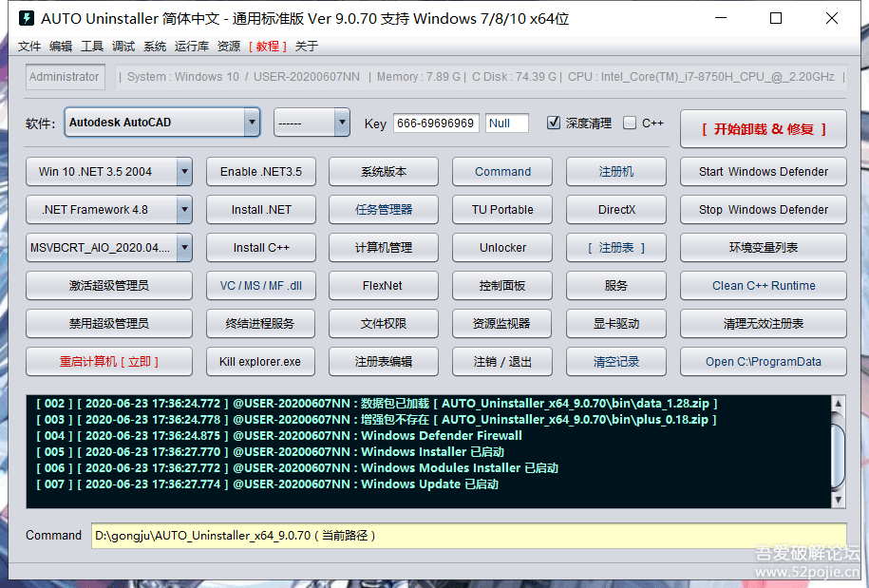Image resolution: width=869 pixels, height=588 pixels.
Task: Click the 显卡驱动 button
Action: click(x=616, y=324)
